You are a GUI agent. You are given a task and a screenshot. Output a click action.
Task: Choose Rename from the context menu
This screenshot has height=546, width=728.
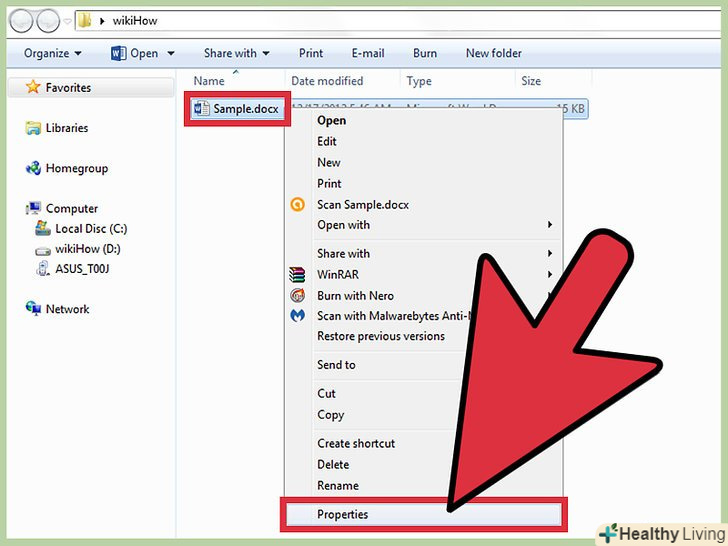[x=338, y=486]
